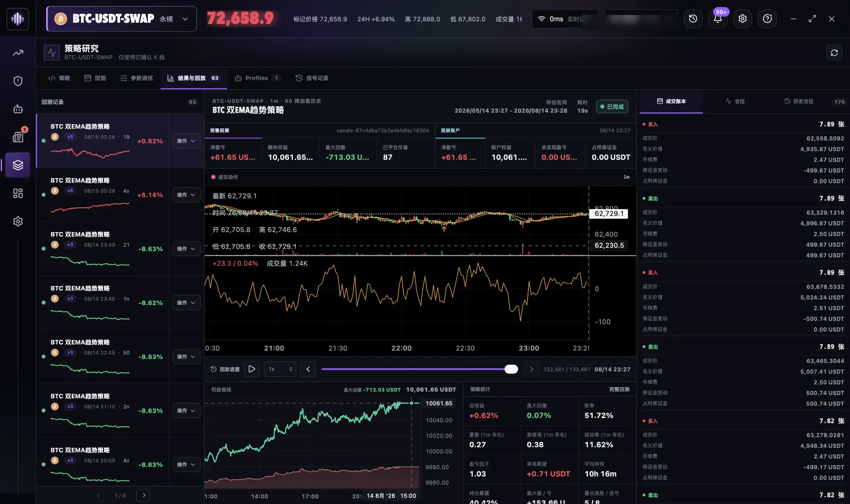Click the 成交动作 legend label
Screen dimensions: 850x504
tap(224, 177)
